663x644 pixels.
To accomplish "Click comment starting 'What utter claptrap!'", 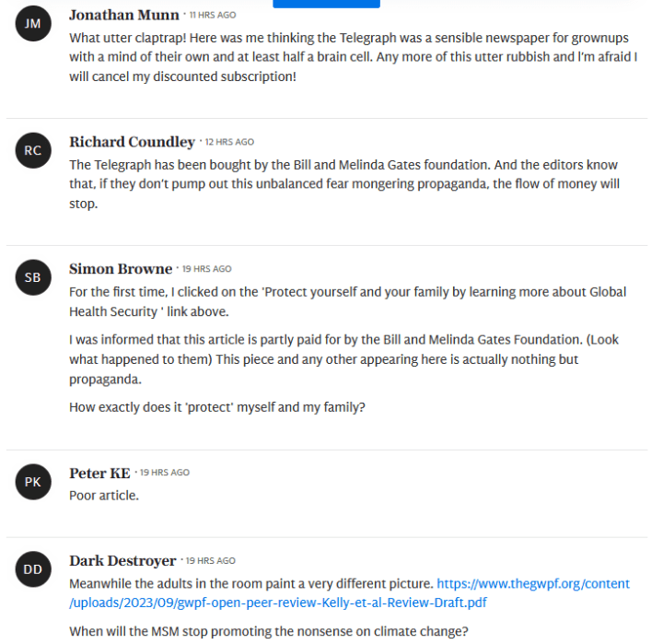I will pyautogui.click(x=354, y=57).
